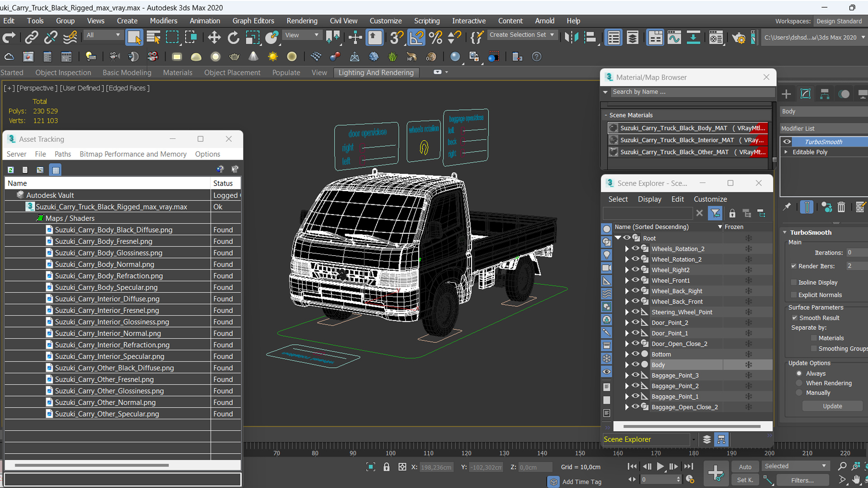Click the Scene Explorer filter funnel icon
Viewport: 868px width, 488px height.
click(x=715, y=213)
